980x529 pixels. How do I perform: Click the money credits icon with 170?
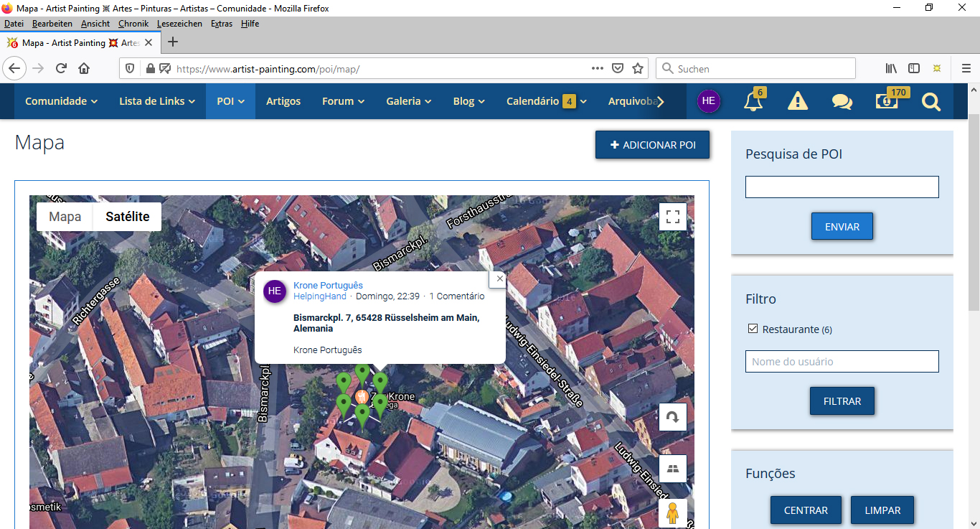[887, 101]
